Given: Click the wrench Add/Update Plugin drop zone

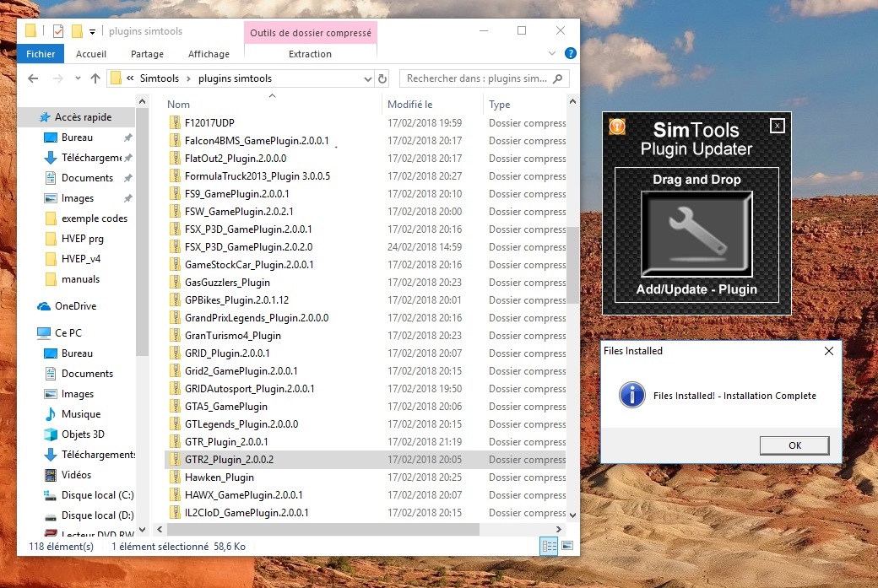Looking at the screenshot, I should tap(696, 233).
